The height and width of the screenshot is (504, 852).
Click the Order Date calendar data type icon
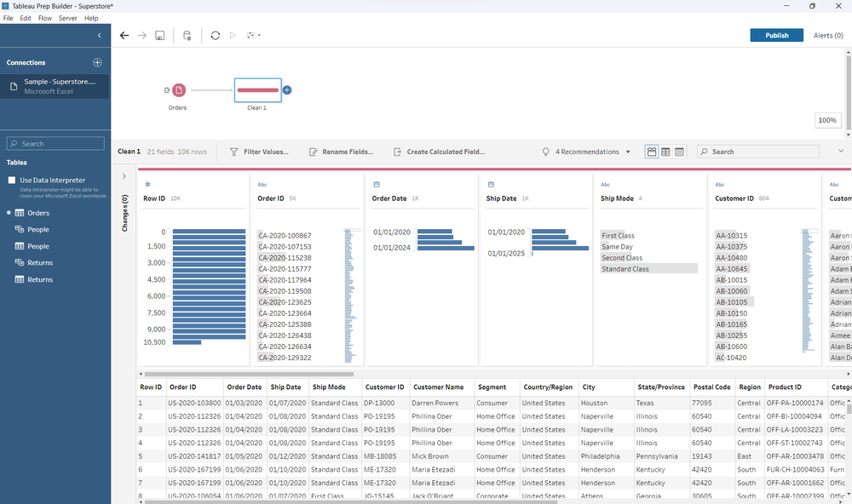coord(377,185)
